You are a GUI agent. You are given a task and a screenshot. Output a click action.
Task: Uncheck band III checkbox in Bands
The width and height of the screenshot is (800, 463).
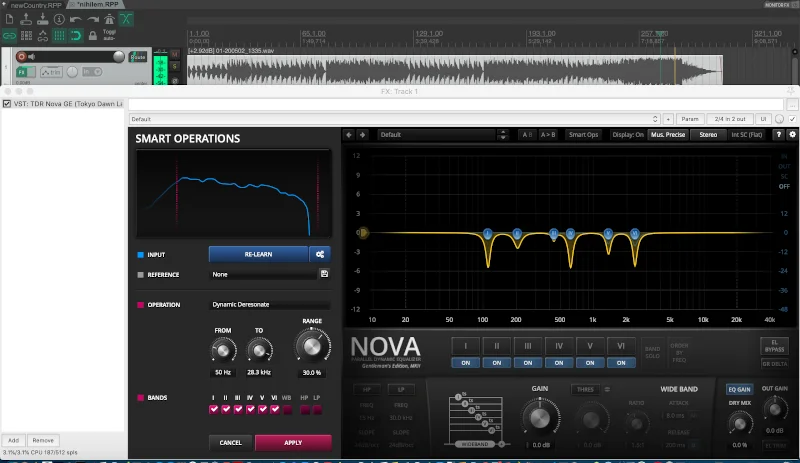(238, 409)
